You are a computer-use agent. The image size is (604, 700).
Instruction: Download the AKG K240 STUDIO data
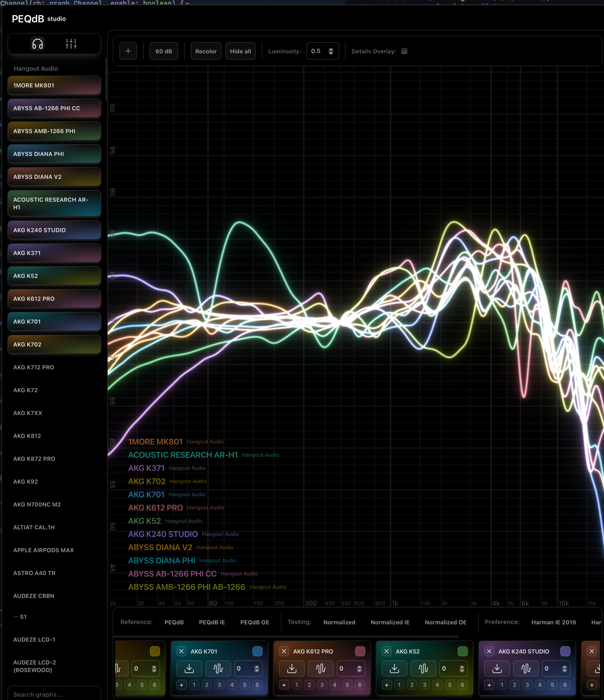tap(497, 668)
